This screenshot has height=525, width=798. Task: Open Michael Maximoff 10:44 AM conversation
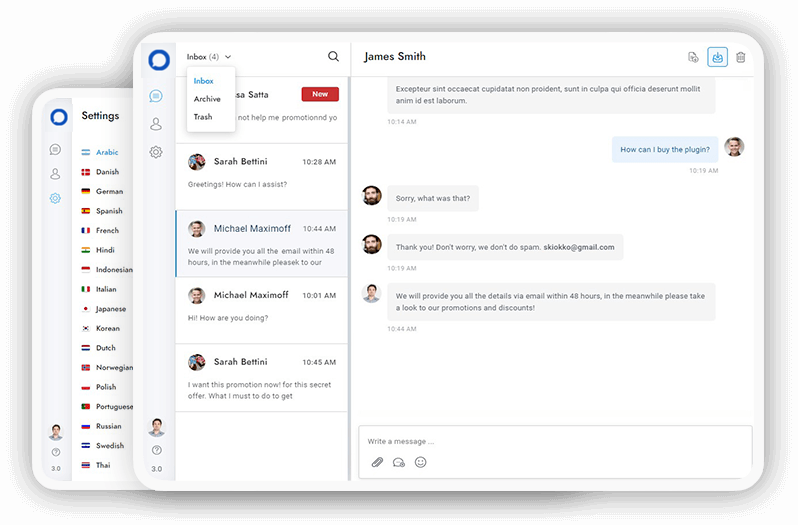click(262, 244)
